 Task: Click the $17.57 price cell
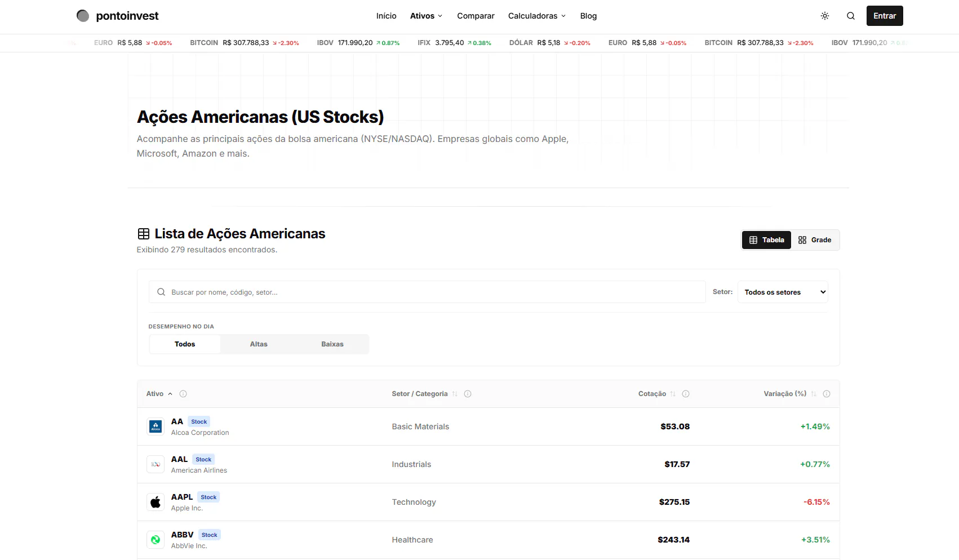pos(677,464)
